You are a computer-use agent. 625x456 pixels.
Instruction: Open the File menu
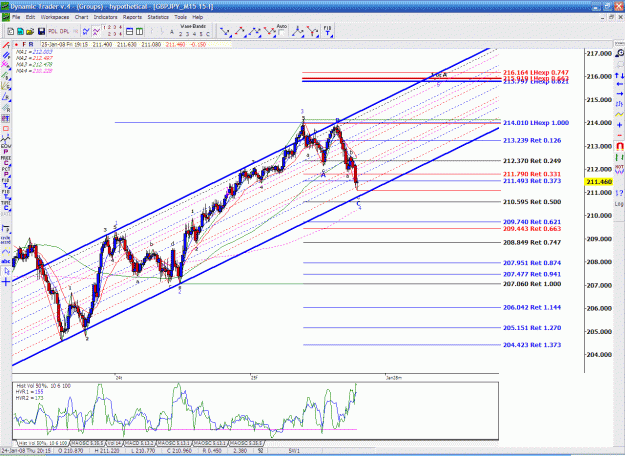click(16, 17)
